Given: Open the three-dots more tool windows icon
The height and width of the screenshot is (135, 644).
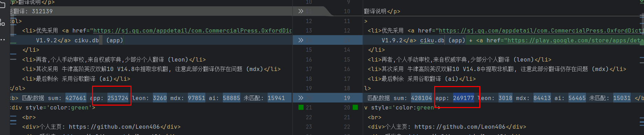Looking at the screenshot, I should click(x=2, y=40).
